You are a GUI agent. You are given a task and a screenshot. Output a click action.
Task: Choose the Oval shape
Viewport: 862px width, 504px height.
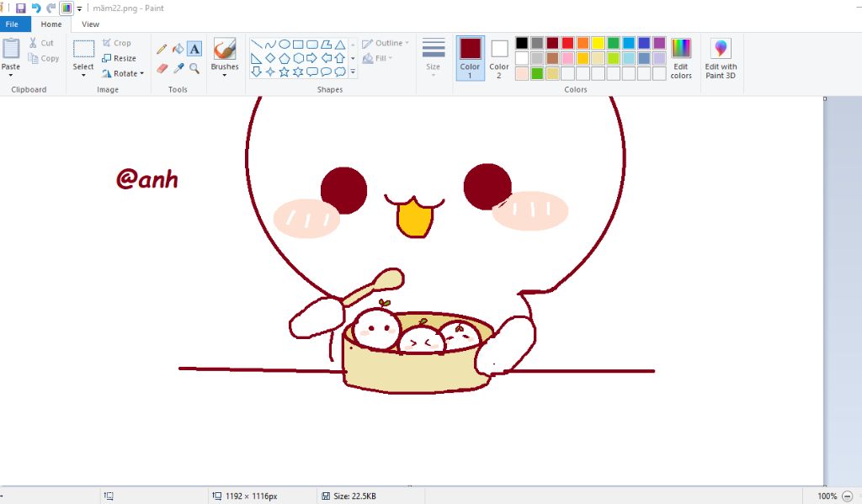click(x=285, y=45)
